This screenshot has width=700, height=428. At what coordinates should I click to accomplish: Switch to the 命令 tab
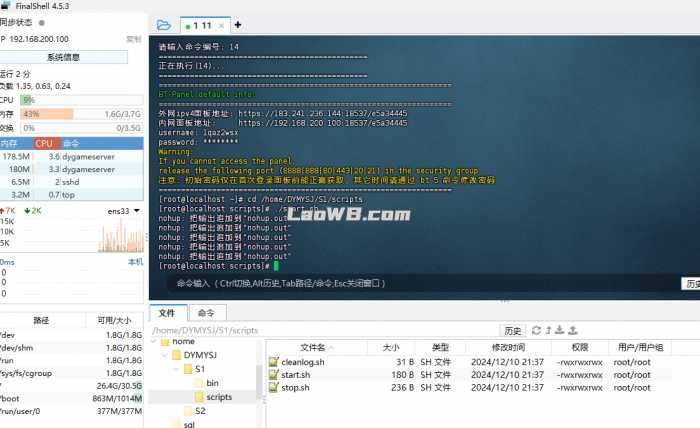pos(207,313)
